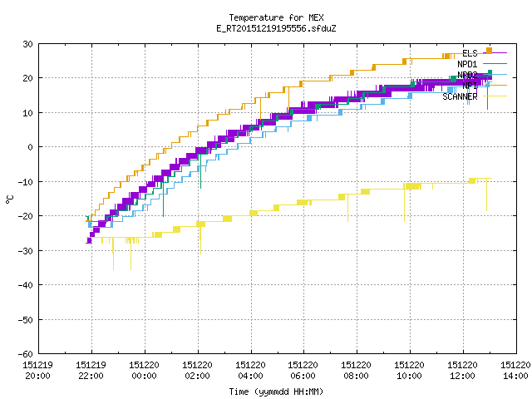This screenshot has width=532, height=399.
Task: Click the x-axis tick label 151220 12:00
Action: 462,371
